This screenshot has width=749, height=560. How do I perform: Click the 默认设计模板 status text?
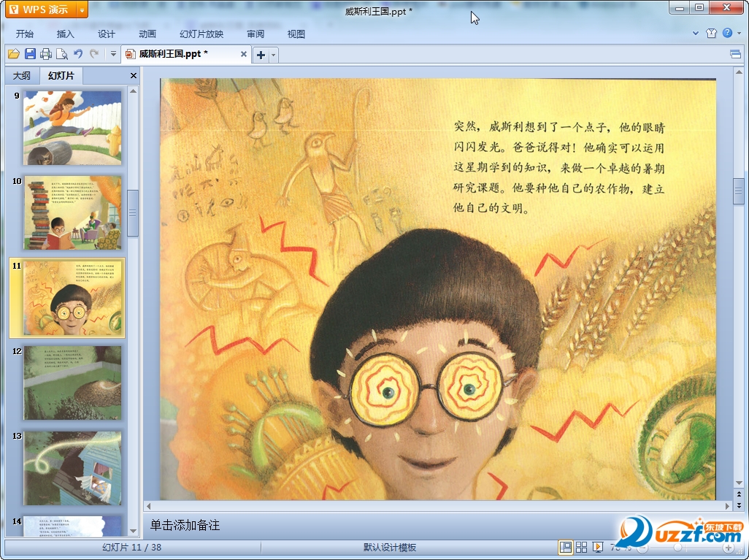[x=390, y=548]
